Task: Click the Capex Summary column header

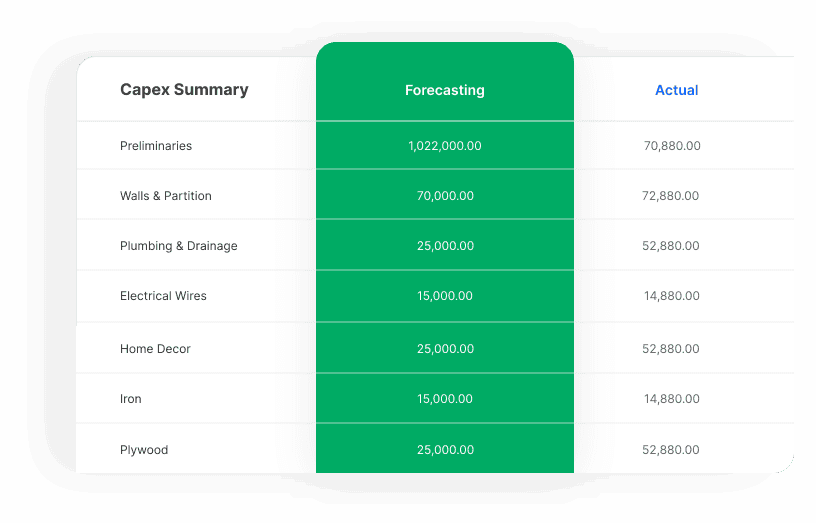Action: coord(184,90)
